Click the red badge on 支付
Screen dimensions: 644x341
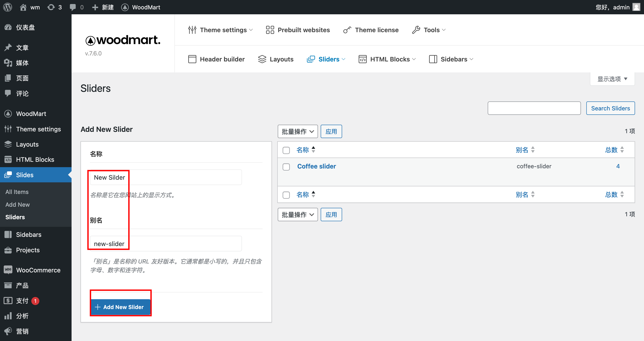click(35, 301)
